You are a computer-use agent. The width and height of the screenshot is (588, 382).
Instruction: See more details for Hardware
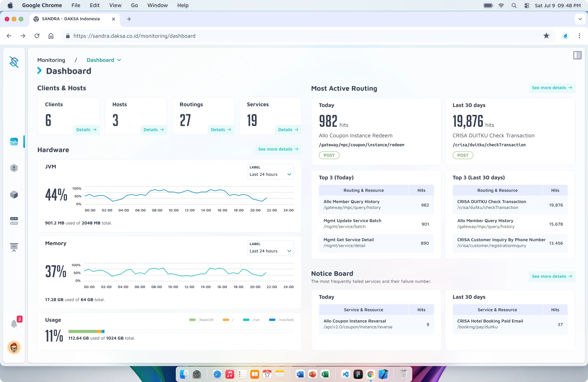(x=278, y=149)
